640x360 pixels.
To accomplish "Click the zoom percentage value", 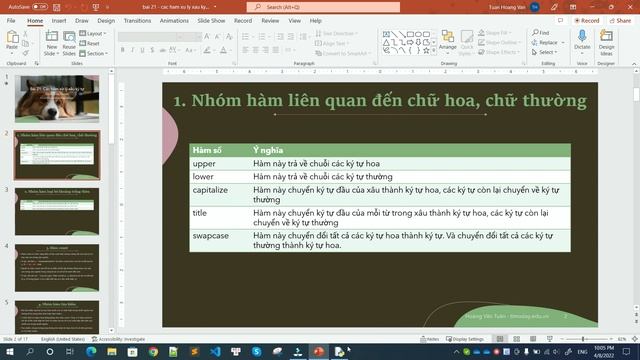I will (622, 339).
